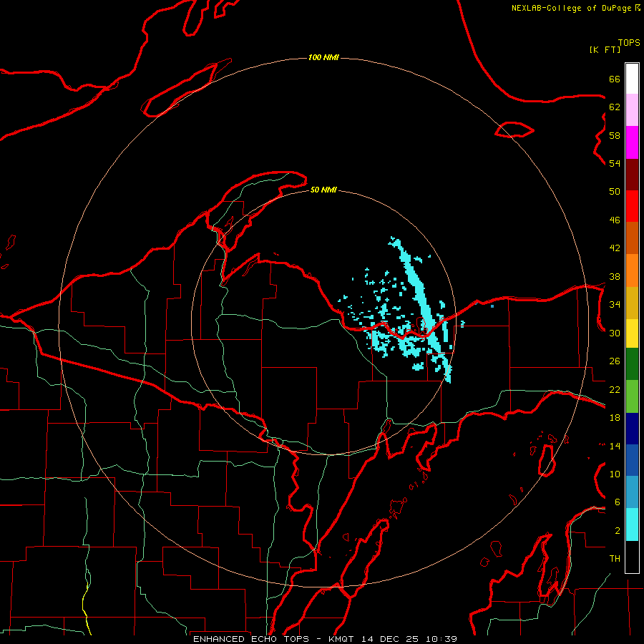Select the cyan legend swatch
The height and width of the screenshot is (644, 644).
coord(632,524)
